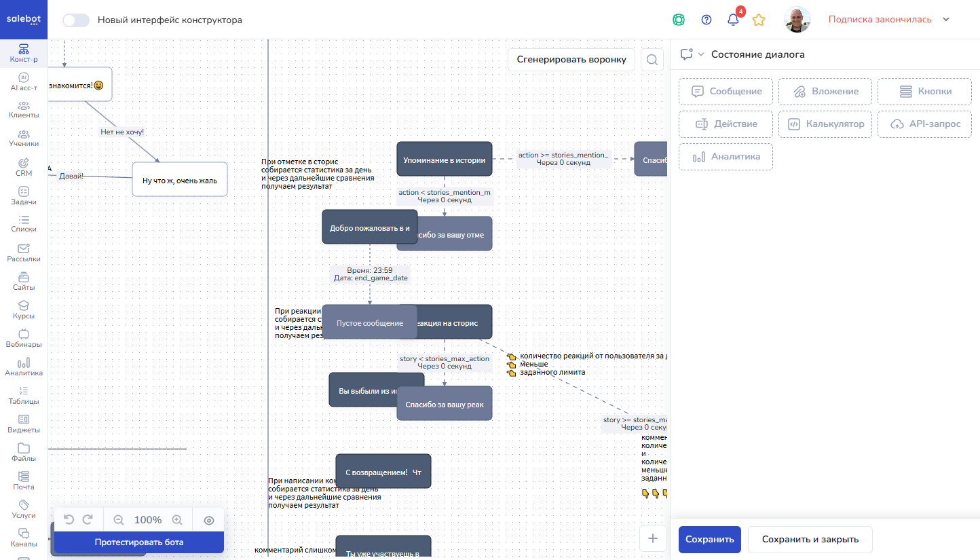Viewport: 980px width, 560px height.
Task: Click the canvas search magnifier icon
Action: tap(652, 60)
